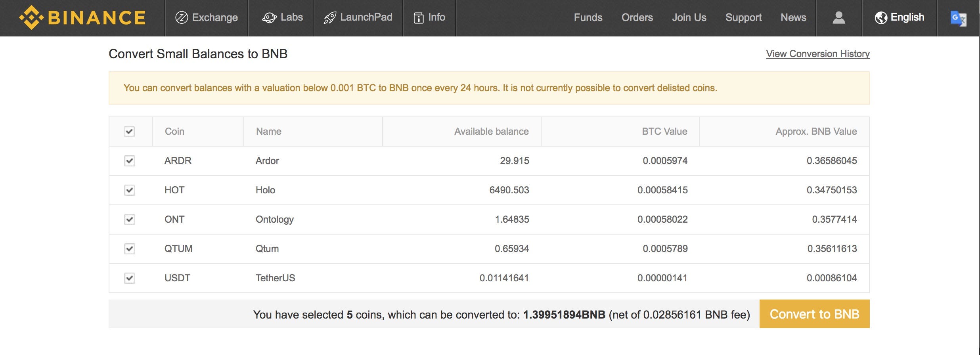Click the Exchange circular icon
This screenshot has width=980, height=355.
click(x=182, y=17)
